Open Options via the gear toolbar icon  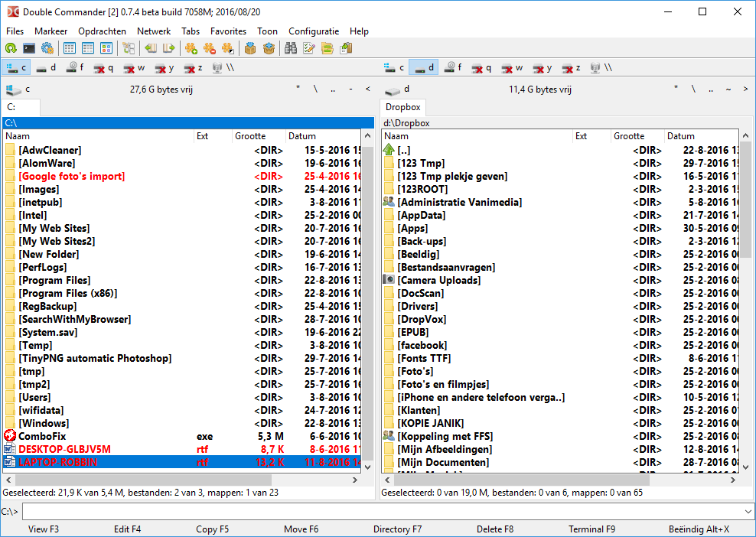click(47, 48)
